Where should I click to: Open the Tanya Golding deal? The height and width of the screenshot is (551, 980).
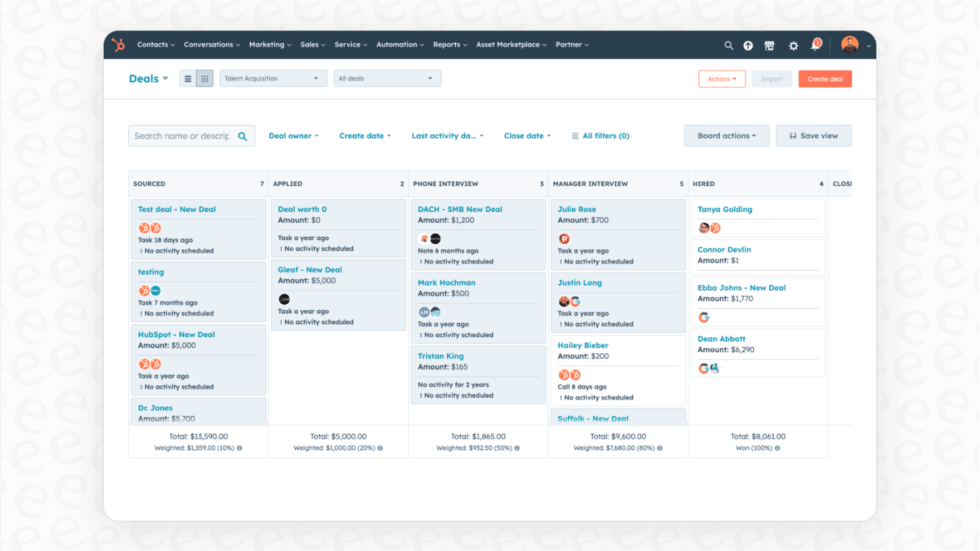click(x=726, y=209)
